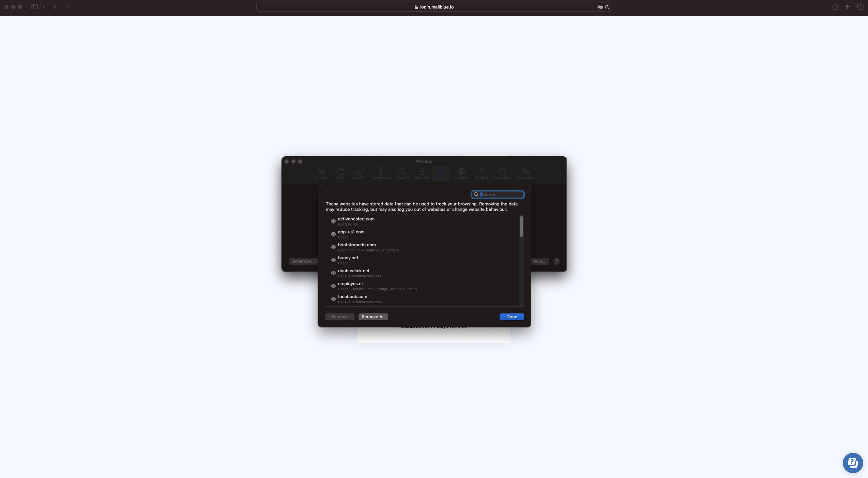Click the help question mark button
This screenshot has height=478, width=868.
tap(557, 261)
